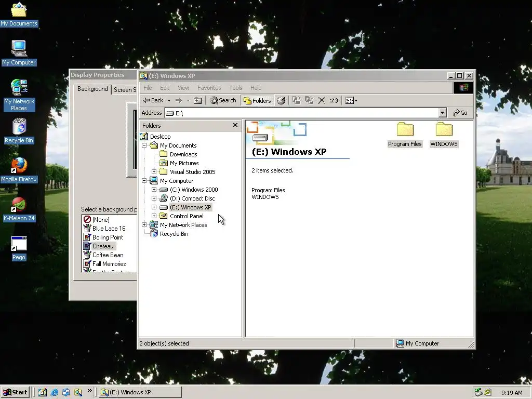Select the Downloads folder in the tree

pyautogui.click(x=183, y=154)
